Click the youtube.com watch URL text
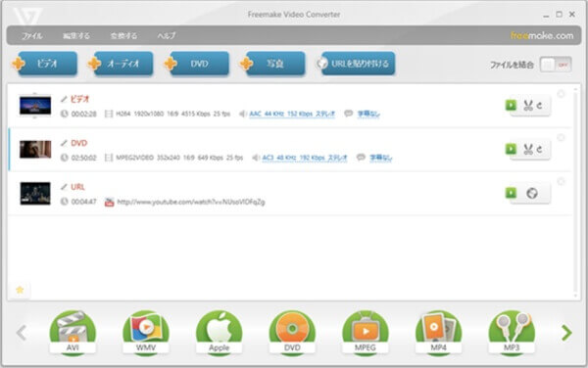Viewport: 588px width, 368px height. coord(191,203)
